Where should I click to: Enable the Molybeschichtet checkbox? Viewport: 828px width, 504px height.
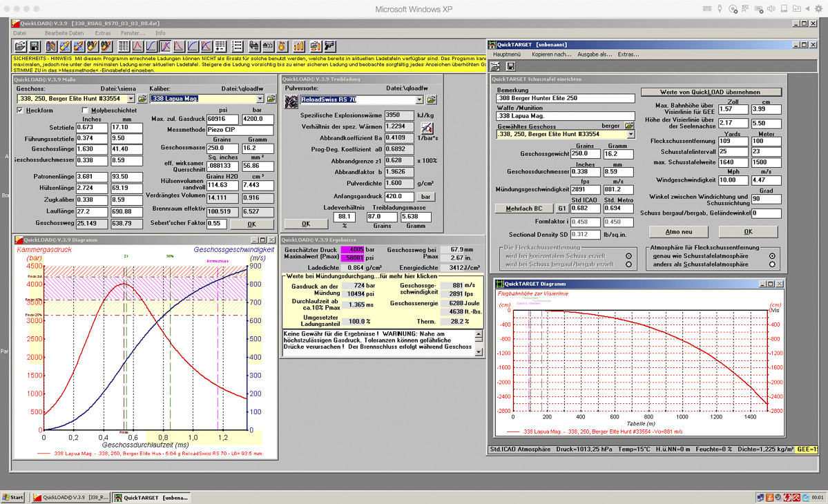[86, 110]
